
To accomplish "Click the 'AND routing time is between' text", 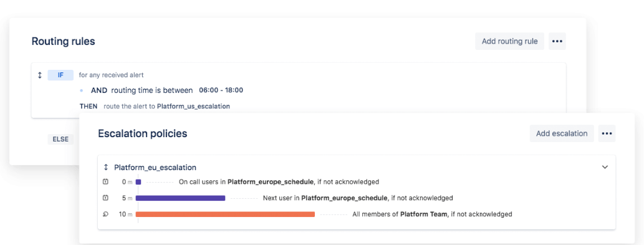I will 142,90.
